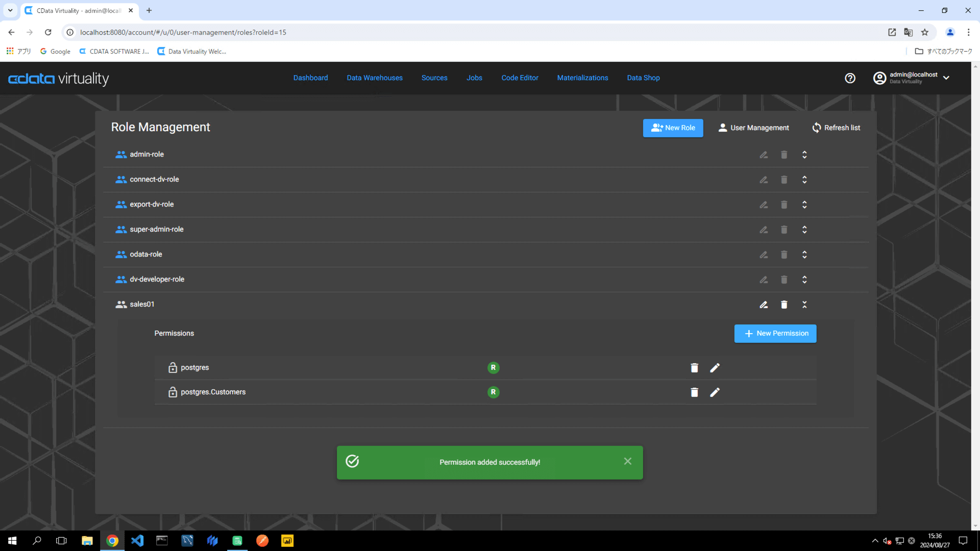Open the Data Warehouses menu

(x=374, y=78)
